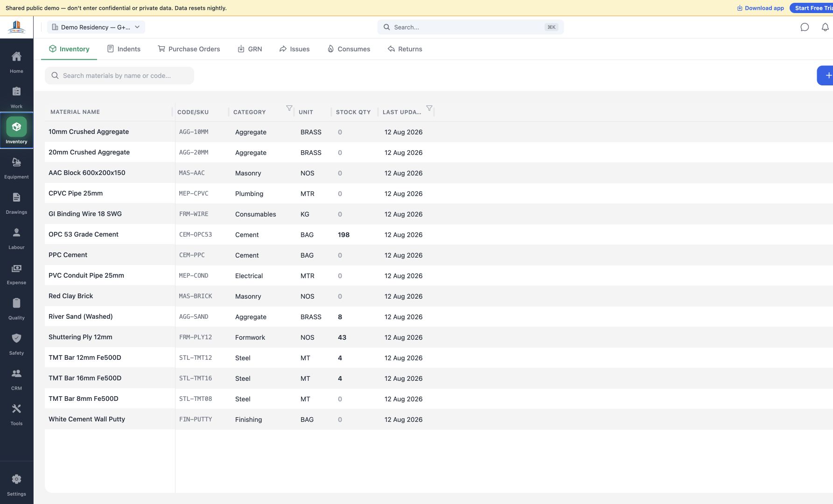Click the Start Free Trial button
This screenshot has height=504, width=833.
pyautogui.click(x=811, y=8)
